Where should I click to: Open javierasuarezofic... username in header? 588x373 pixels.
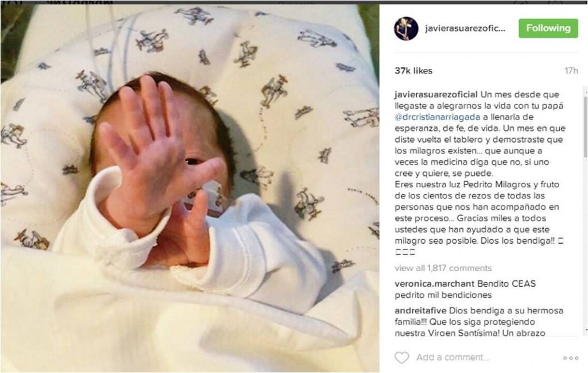coord(465,29)
